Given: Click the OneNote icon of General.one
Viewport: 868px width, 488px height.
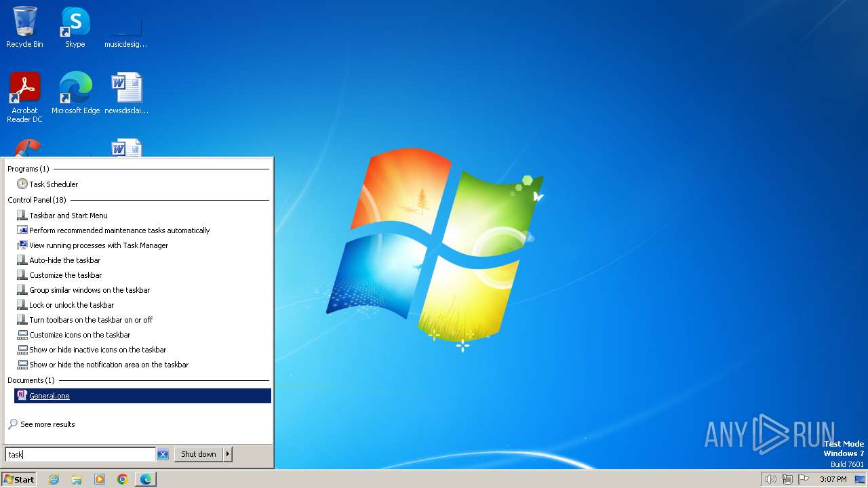Looking at the screenshot, I should click(22, 396).
